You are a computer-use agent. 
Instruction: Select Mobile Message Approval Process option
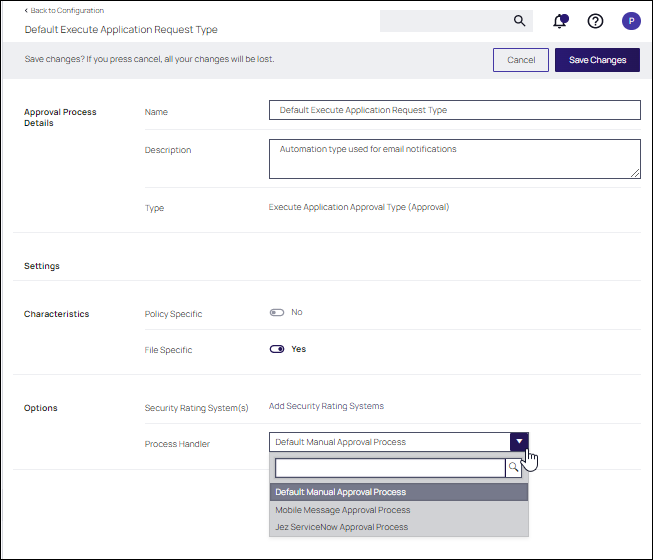coord(399,510)
